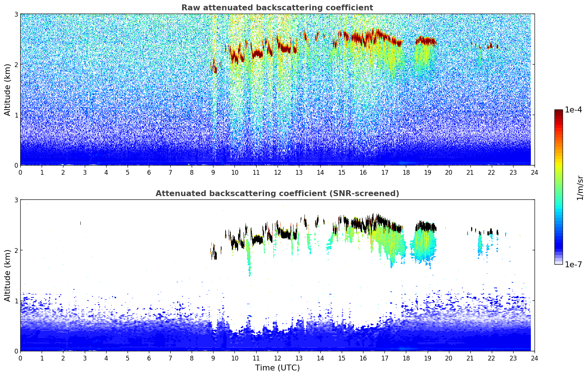The height and width of the screenshot is (376, 588).
Task: Click the red cloud layer near hour 11, top plot
Action: (x=257, y=54)
